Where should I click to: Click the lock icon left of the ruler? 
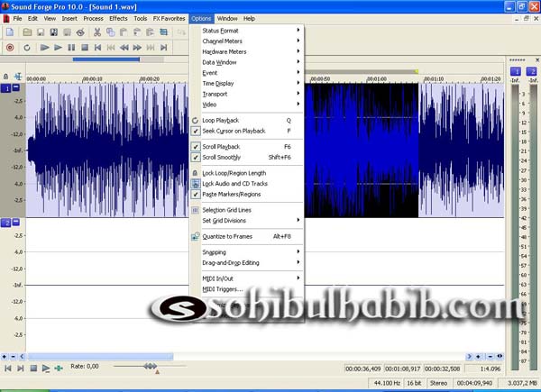click(x=5, y=77)
